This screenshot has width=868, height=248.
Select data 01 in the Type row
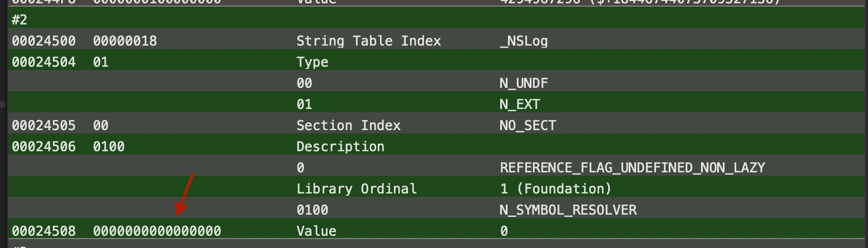101,62
